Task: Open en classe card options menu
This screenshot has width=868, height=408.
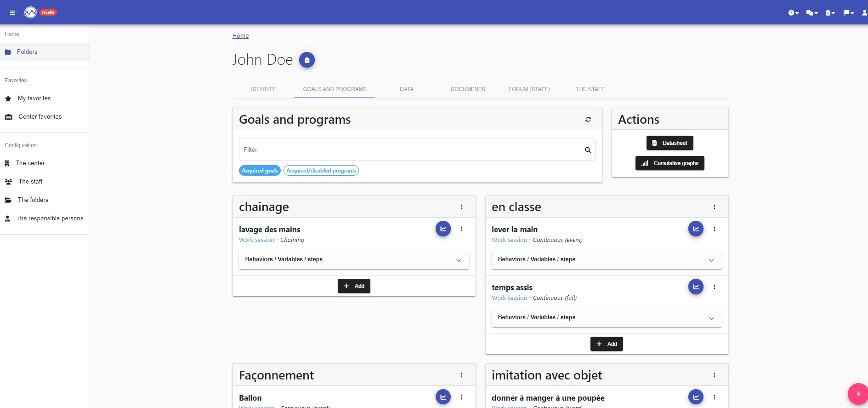Action: click(715, 207)
